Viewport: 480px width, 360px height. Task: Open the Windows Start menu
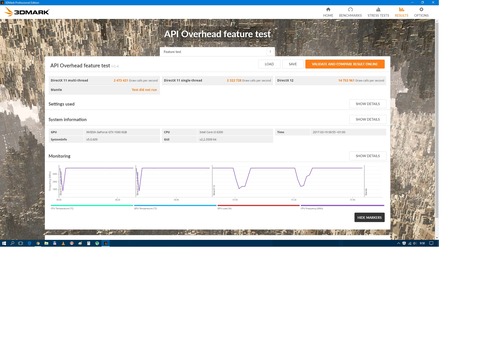click(4, 243)
